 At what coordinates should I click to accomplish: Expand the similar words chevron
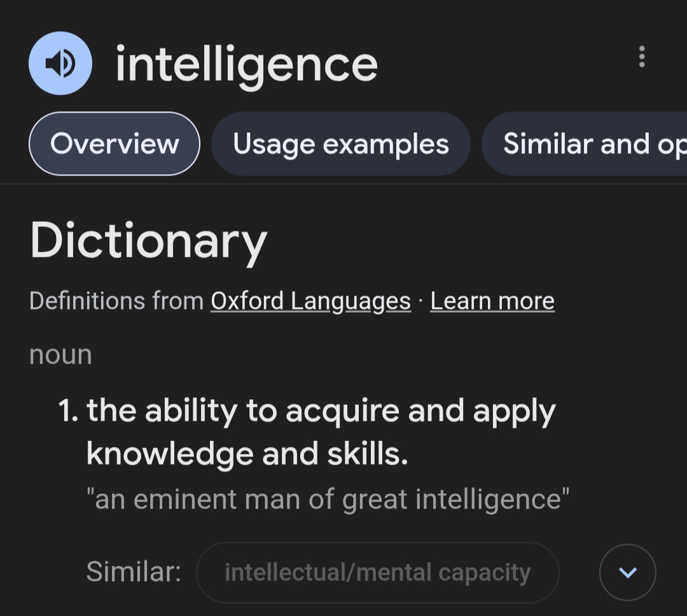pyautogui.click(x=627, y=572)
